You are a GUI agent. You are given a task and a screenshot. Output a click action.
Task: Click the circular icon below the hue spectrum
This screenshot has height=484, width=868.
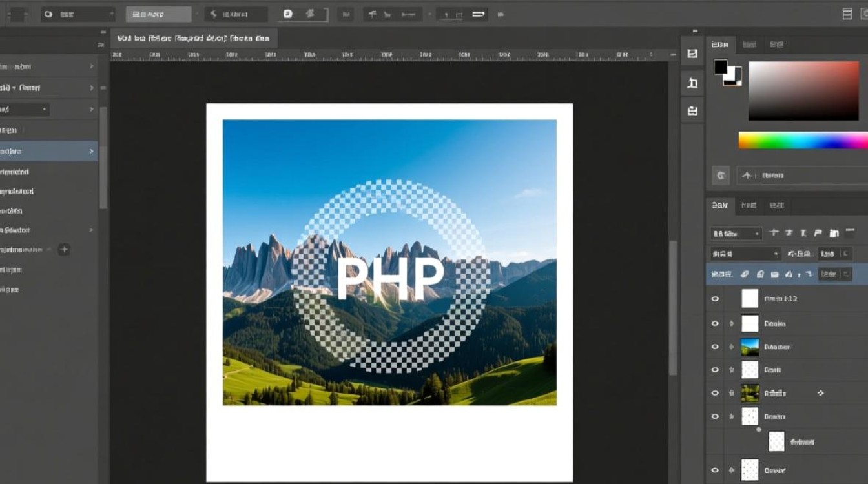[721, 175]
